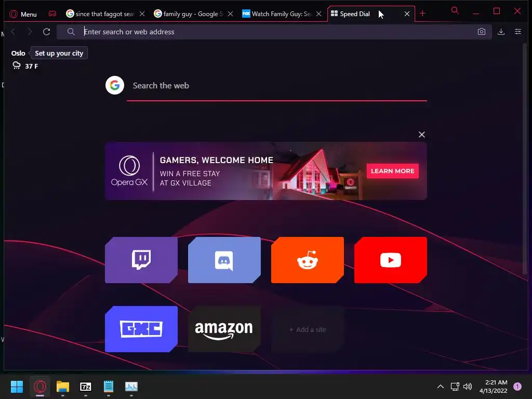
Task: Focus the 'Search the web' box
Action: pos(277,86)
